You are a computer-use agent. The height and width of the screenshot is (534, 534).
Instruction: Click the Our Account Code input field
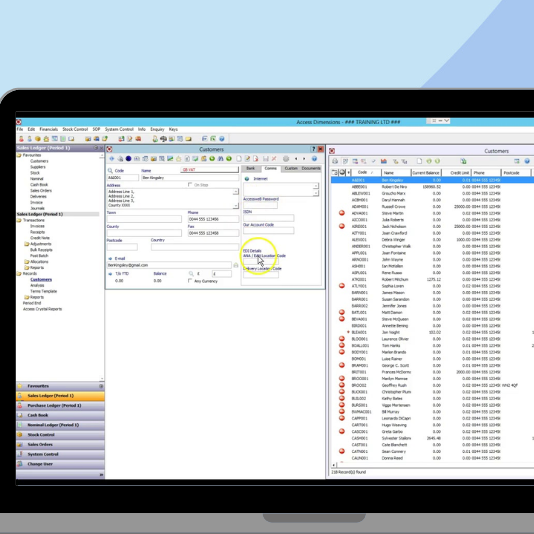coord(268,231)
